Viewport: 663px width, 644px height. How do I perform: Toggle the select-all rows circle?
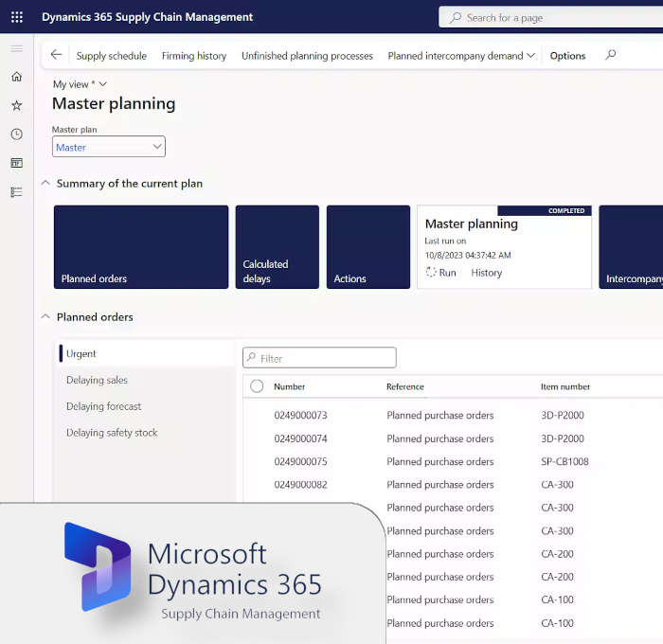[x=257, y=386]
